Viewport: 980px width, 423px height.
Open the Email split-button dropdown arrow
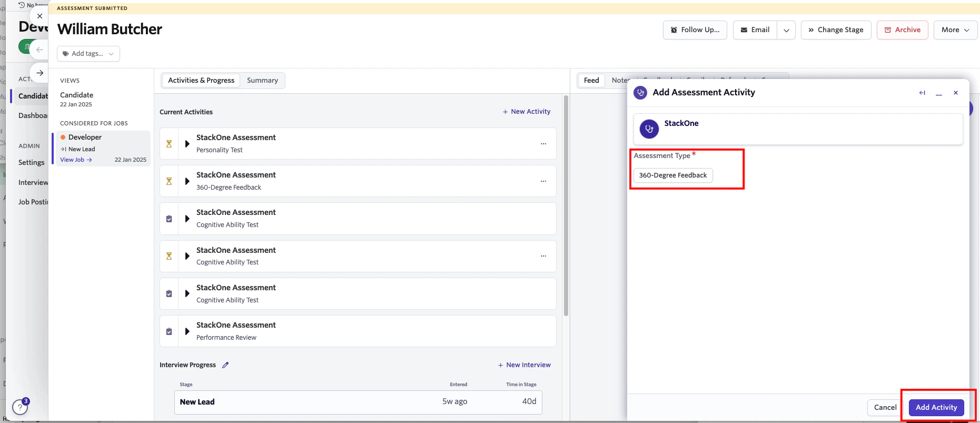(786, 30)
